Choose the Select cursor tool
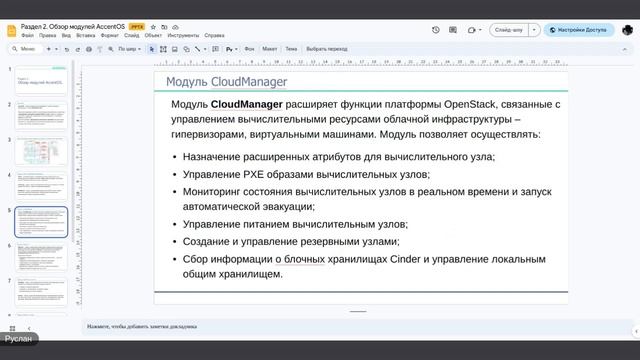 [x=152, y=49]
